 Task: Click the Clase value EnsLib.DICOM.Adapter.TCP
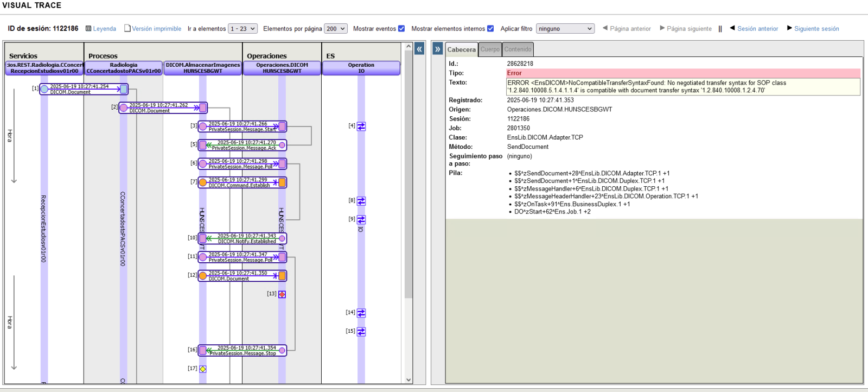[x=545, y=138]
